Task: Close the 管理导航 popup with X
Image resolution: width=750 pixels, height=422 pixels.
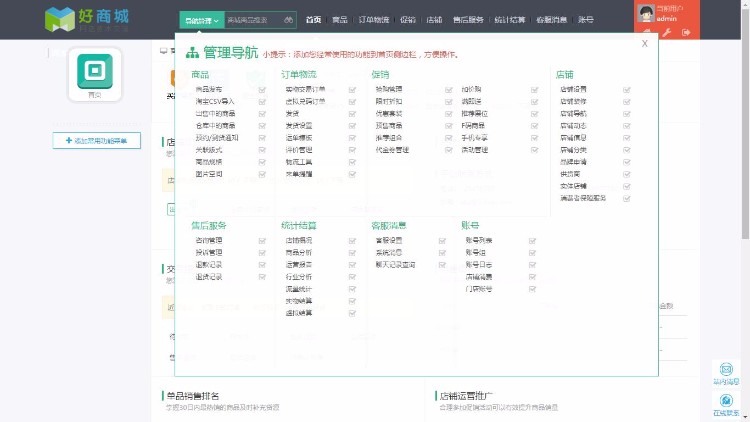Action: click(645, 43)
